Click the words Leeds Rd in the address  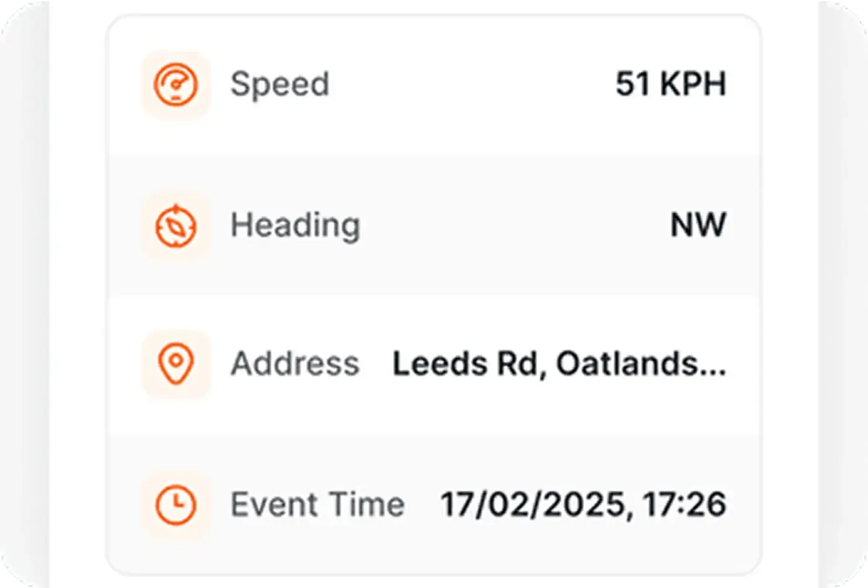point(465,364)
